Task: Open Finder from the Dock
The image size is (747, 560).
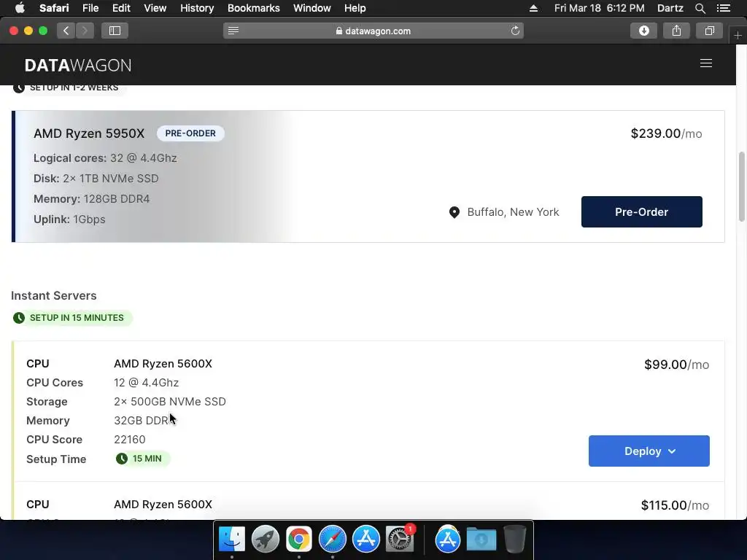Action: [232, 539]
